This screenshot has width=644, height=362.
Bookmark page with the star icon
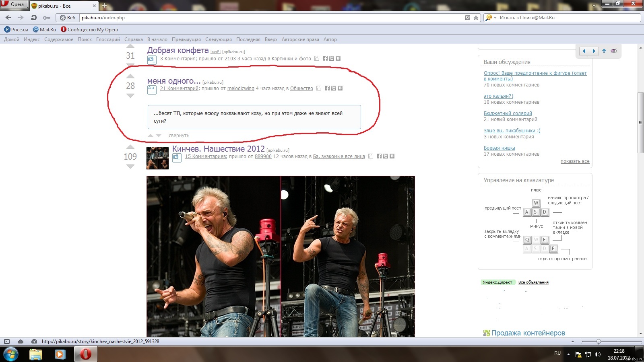(x=476, y=18)
